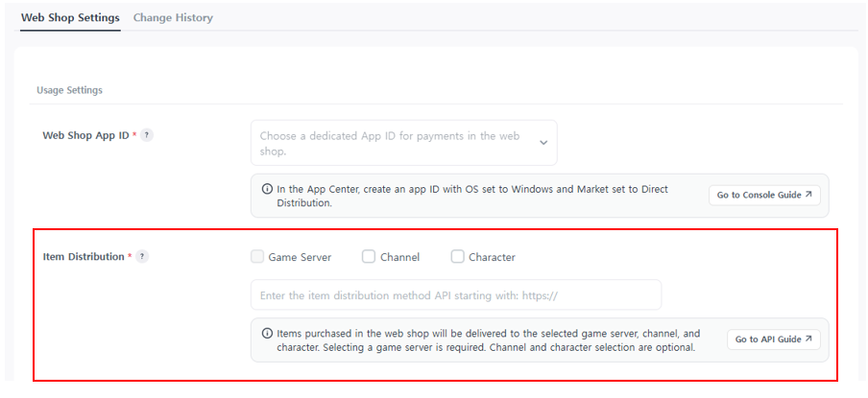868x398 pixels.
Task: Tick the Channel checkbox
Action: pyautogui.click(x=369, y=257)
